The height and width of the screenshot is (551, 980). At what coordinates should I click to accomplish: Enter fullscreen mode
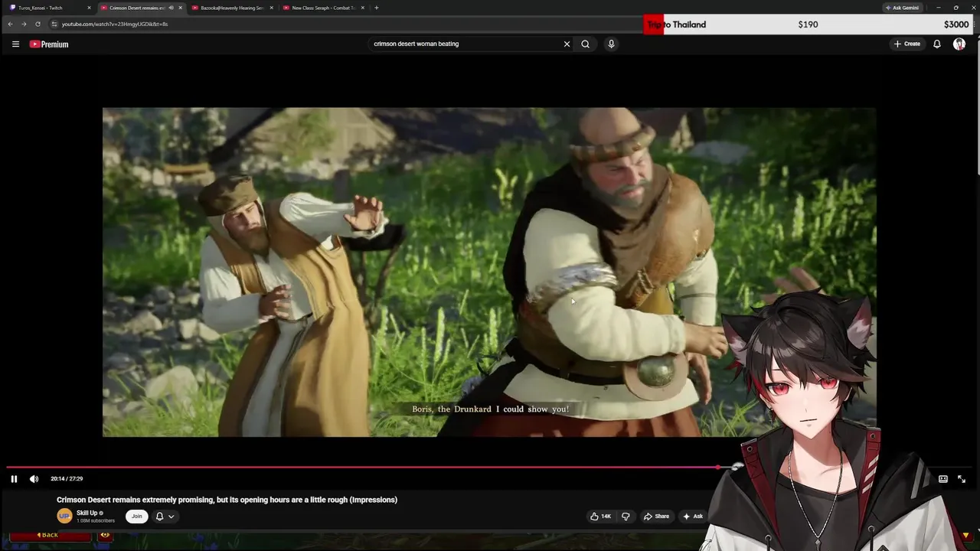tap(962, 479)
